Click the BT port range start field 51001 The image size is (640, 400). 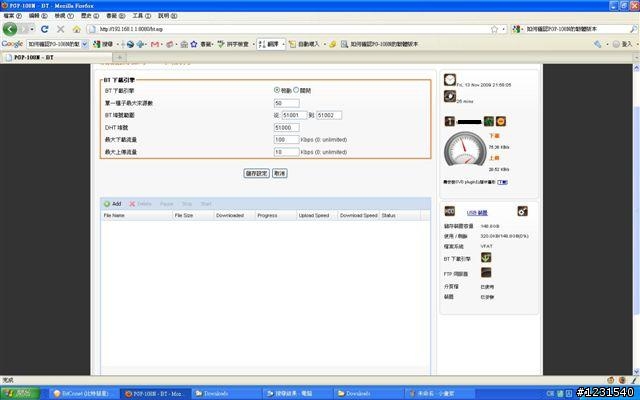(294, 116)
